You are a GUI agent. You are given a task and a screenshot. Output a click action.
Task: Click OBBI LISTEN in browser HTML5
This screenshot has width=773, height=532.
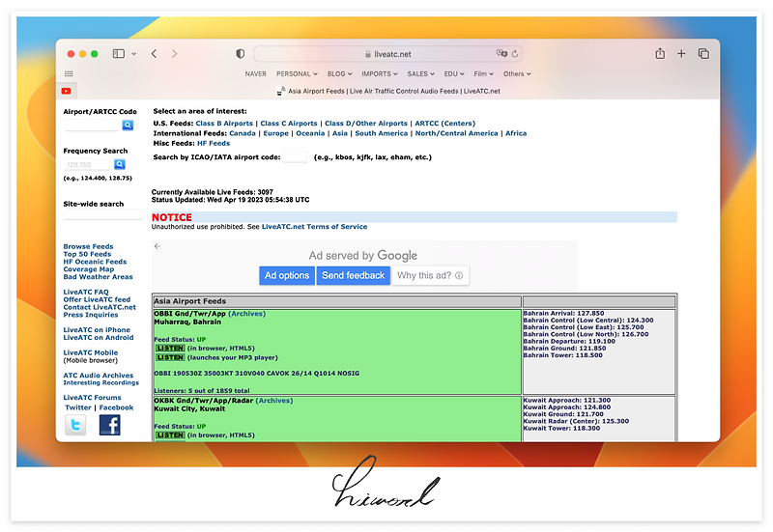tap(170, 349)
